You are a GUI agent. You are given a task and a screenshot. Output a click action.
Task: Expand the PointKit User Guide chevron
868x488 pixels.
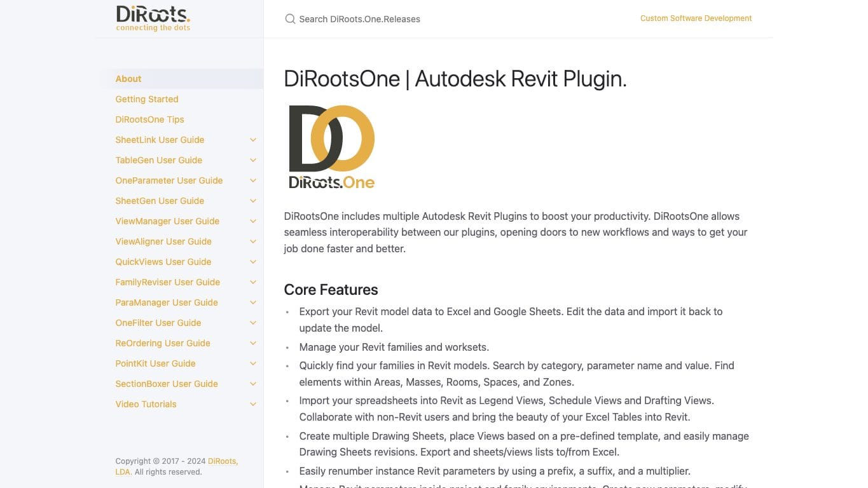[253, 363]
